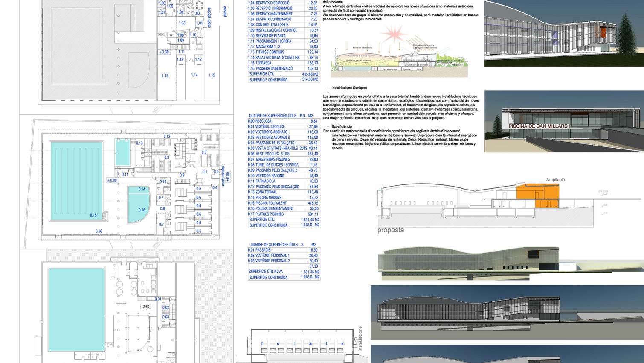Select the 'TERRASSA' table row
The image size is (644, 363).
[283, 63]
